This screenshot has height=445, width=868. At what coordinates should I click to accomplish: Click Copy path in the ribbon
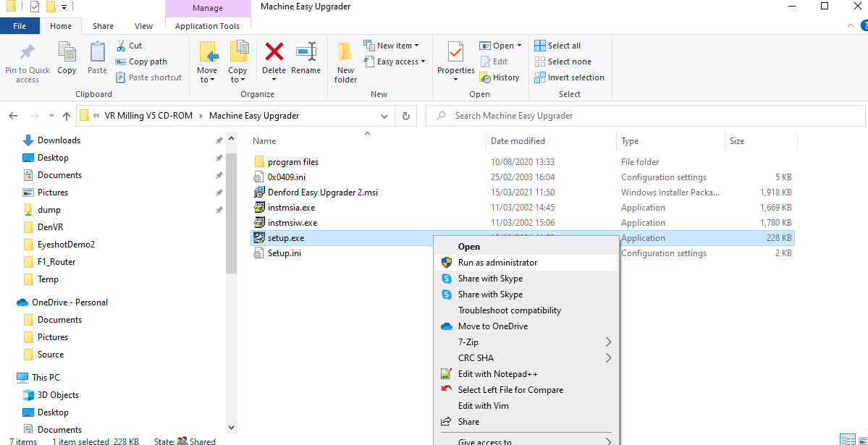141,62
